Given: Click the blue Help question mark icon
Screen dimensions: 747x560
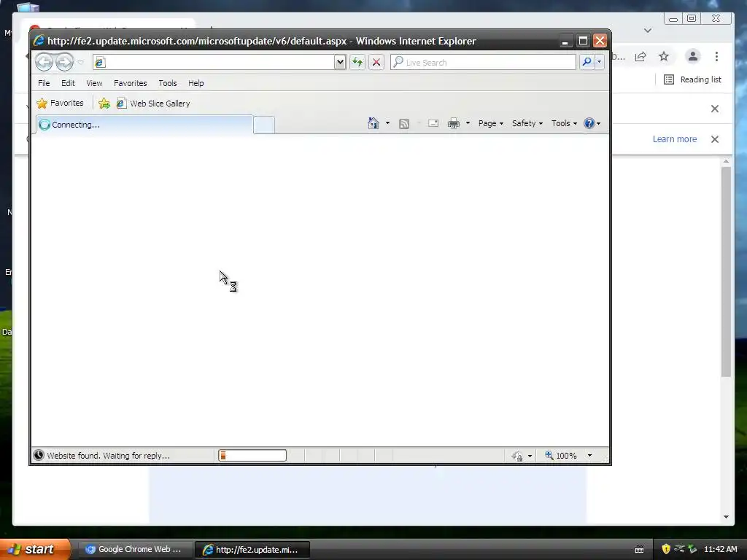Looking at the screenshot, I should (589, 123).
